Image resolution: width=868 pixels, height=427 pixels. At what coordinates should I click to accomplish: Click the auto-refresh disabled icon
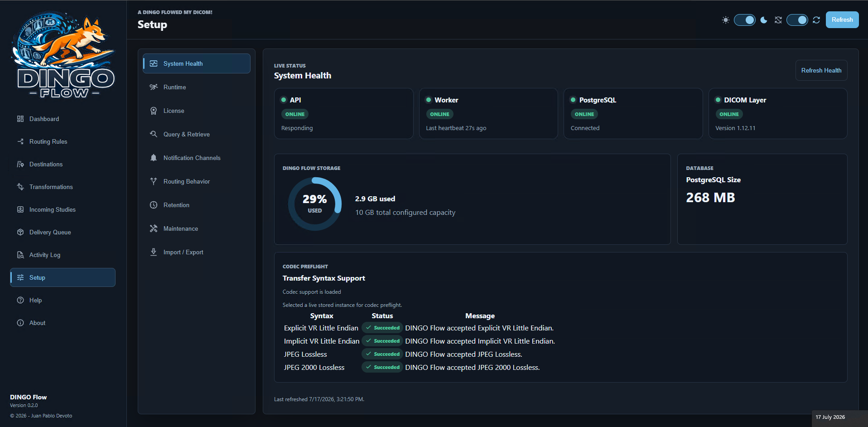778,20
